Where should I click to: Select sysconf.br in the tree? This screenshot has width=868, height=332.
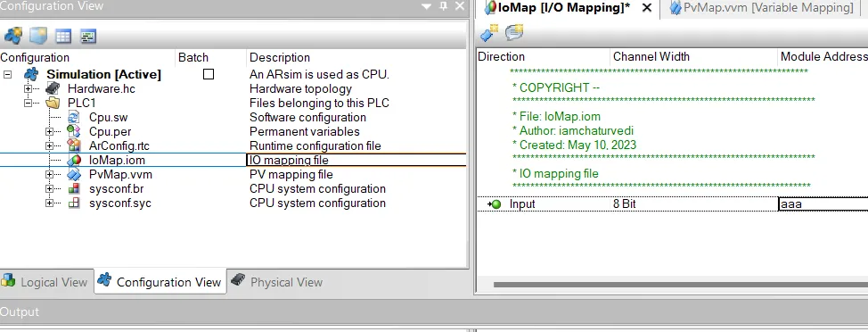pyautogui.click(x=116, y=189)
